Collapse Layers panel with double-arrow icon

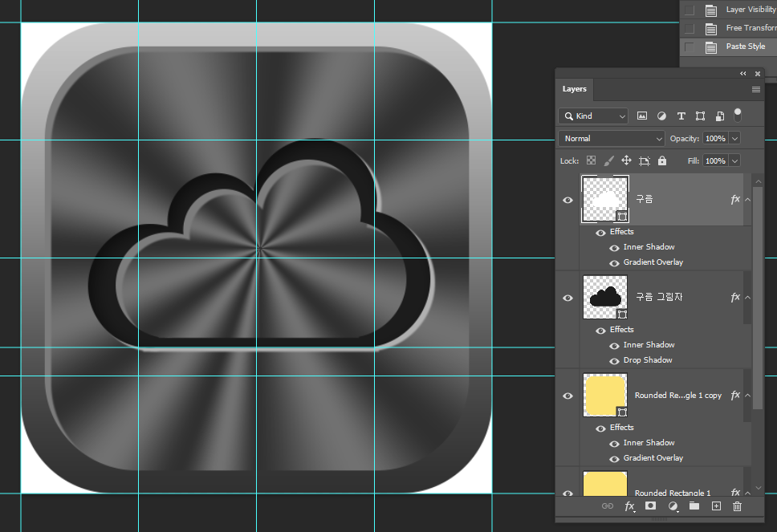click(742, 73)
